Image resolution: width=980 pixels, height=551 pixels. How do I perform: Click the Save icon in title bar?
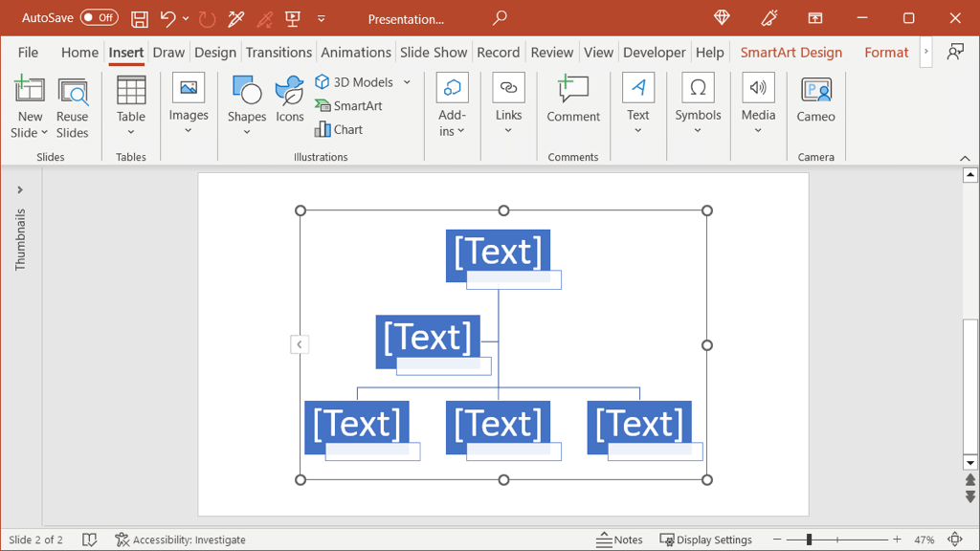140,19
